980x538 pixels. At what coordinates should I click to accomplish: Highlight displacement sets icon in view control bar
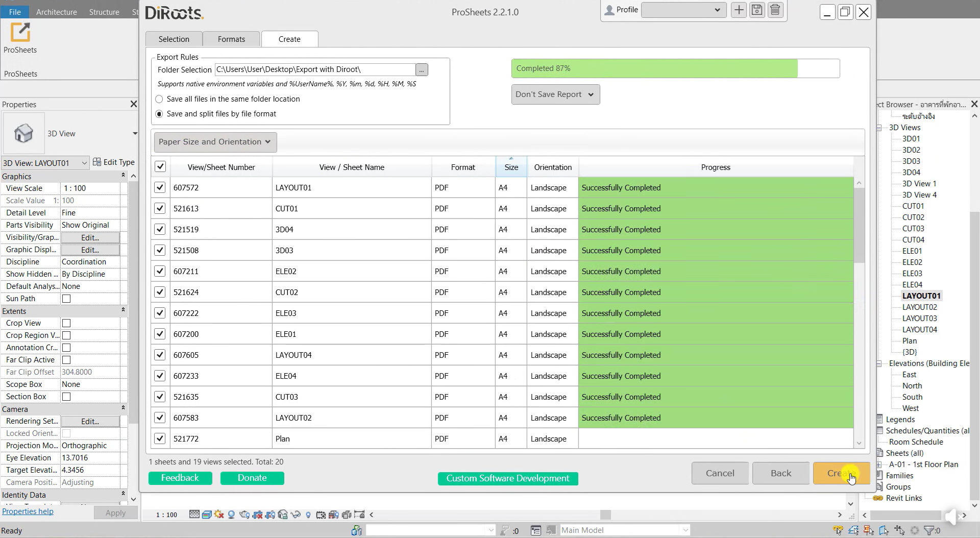pos(347,515)
